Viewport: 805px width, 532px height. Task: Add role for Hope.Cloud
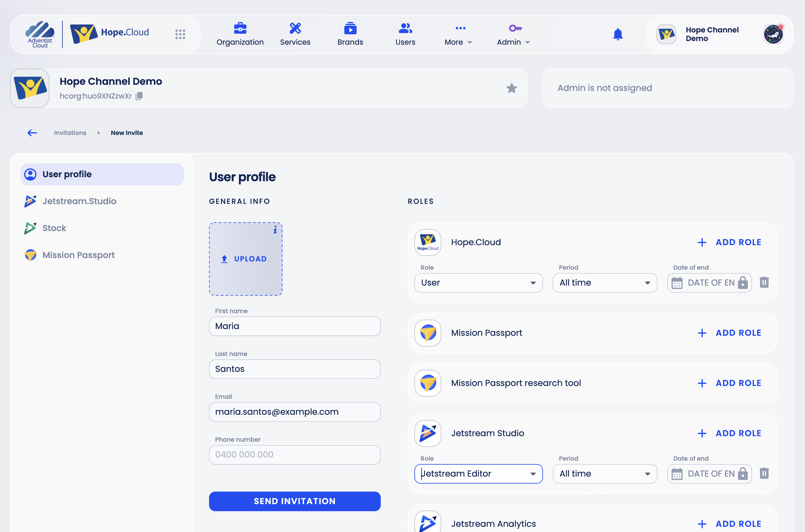[x=729, y=242]
